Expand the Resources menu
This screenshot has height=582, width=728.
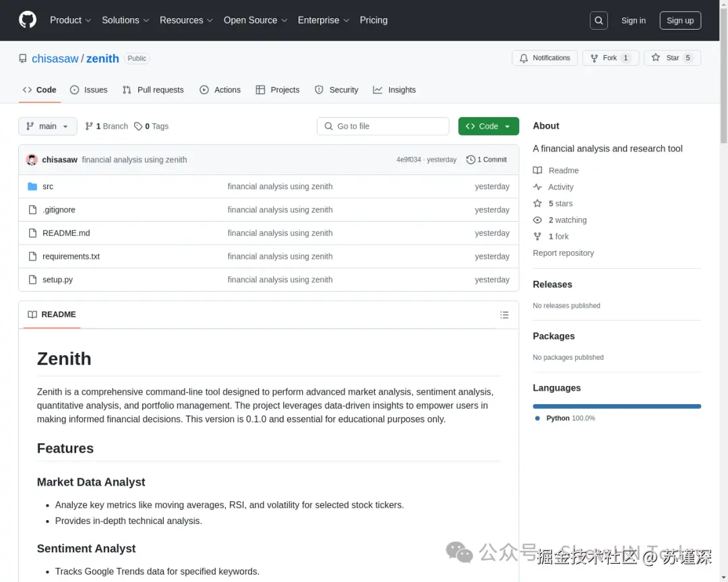coord(186,20)
